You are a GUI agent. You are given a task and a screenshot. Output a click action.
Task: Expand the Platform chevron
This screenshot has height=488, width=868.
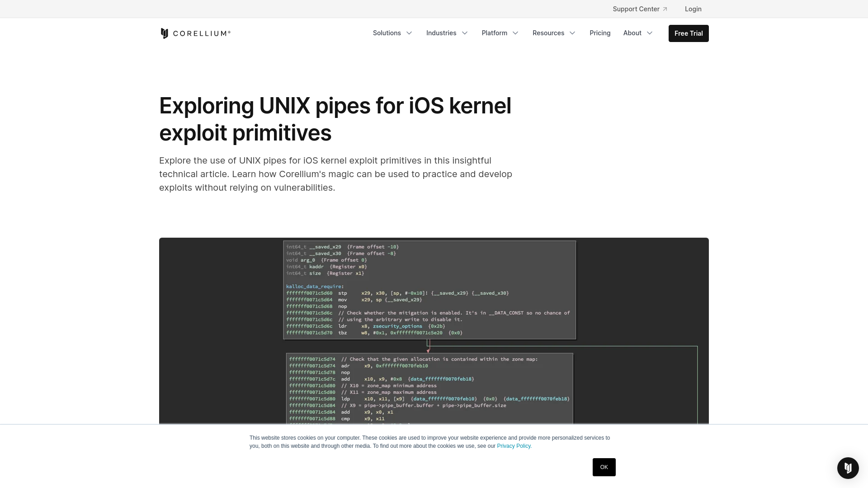click(x=515, y=33)
